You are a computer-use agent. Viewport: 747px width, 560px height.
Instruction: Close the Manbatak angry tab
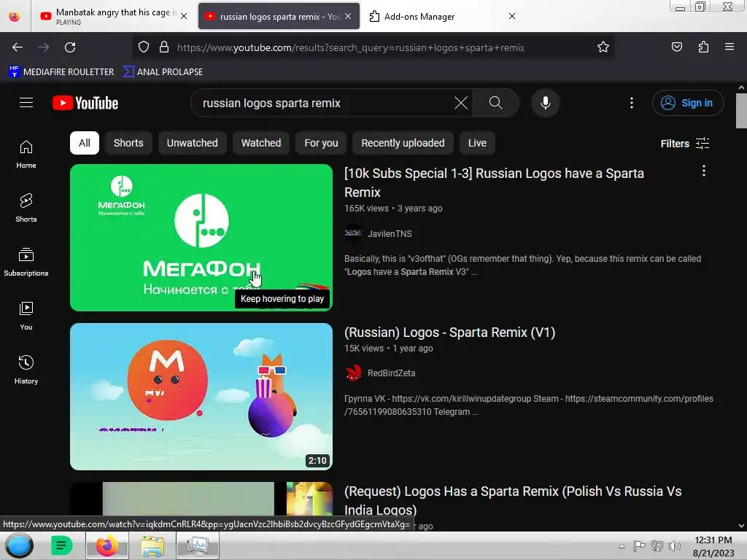(x=184, y=16)
